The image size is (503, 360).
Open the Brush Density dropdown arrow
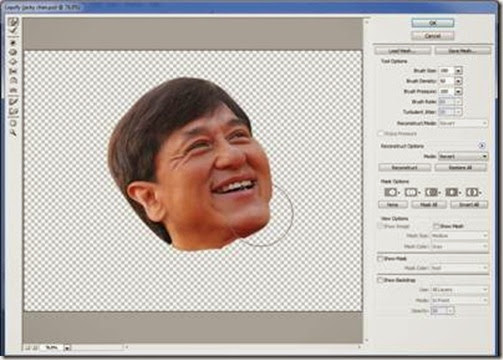(x=458, y=81)
